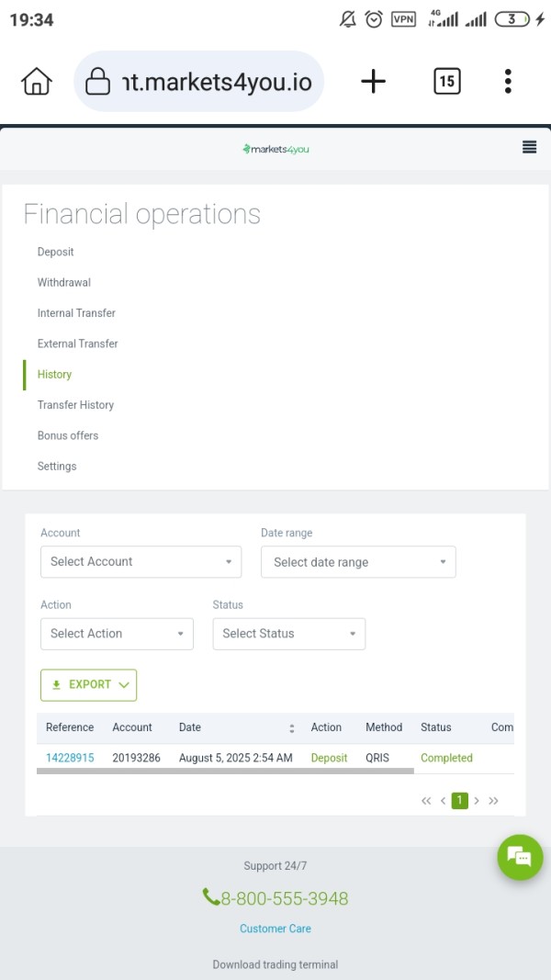This screenshot has height=980, width=551.
Task: Open the Select Action dropdown
Action: [117, 634]
